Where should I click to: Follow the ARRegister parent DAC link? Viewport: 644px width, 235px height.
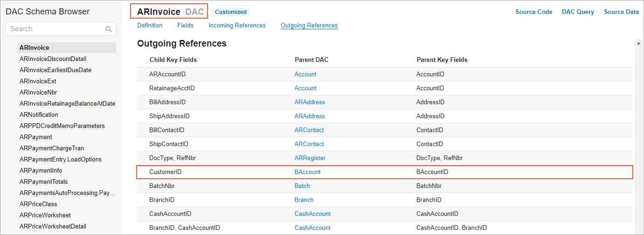[310, 158]
